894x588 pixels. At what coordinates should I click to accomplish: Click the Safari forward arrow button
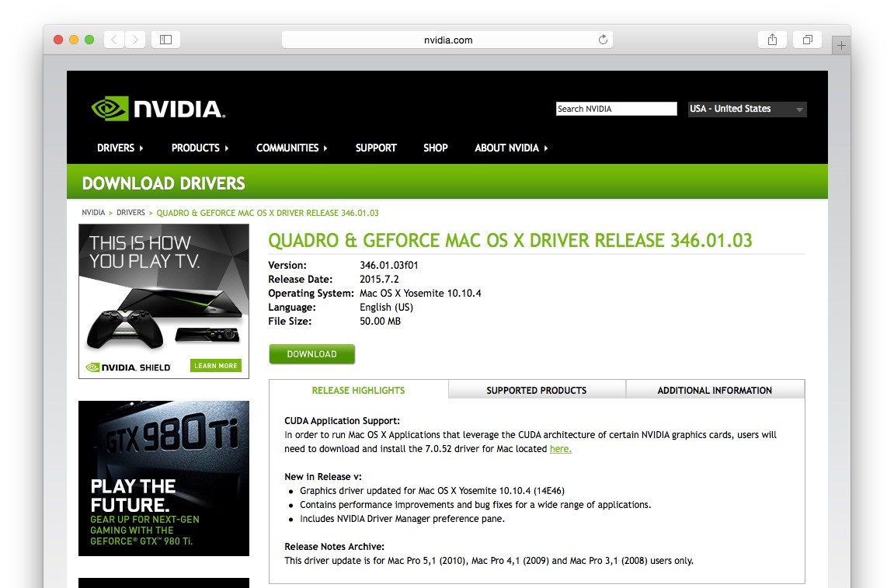(135, 40)
